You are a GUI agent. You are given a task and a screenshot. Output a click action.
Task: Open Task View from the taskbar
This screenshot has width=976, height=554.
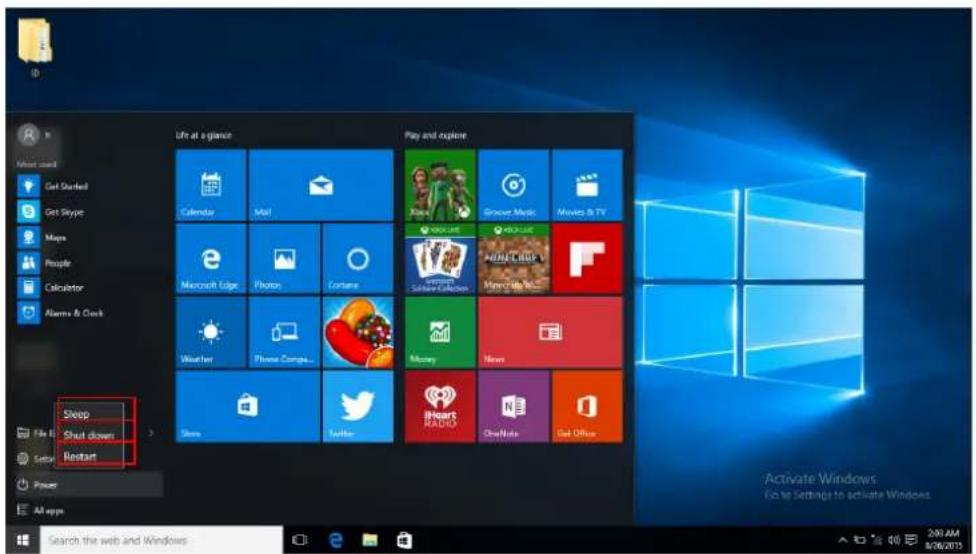click(299, 540)
